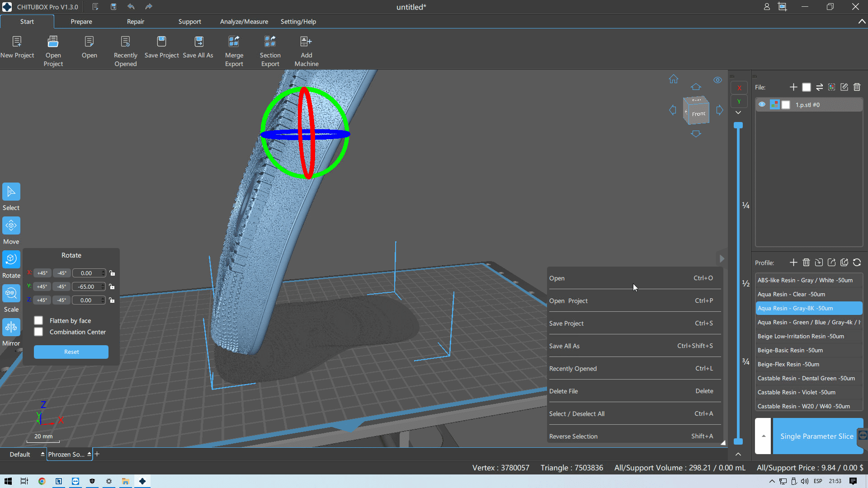Hide 1.p.stl model with eye icon

[762, 104]
